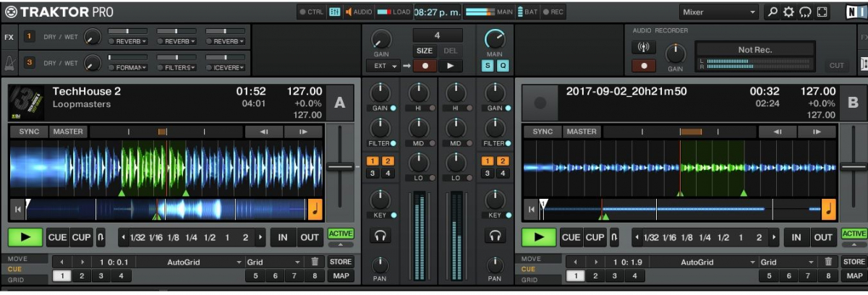Viewport: 868px width, 295px height.
Task: Set loop IN on Deck A
Action: coord(283,237)
